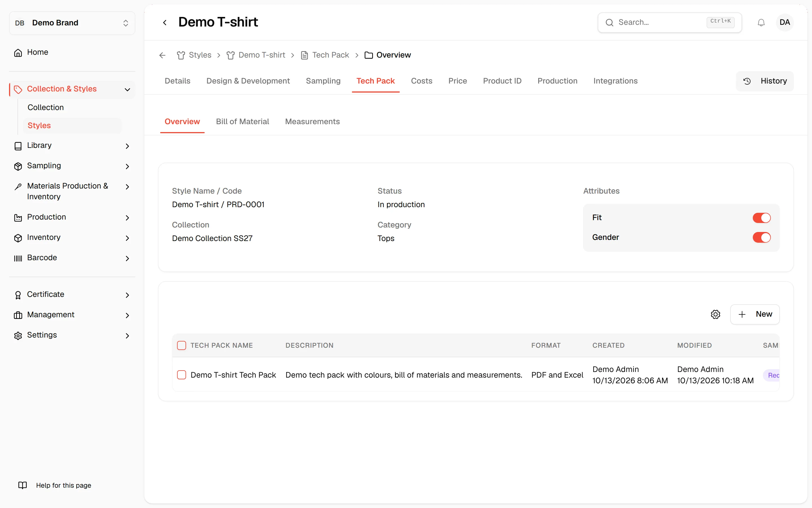Open the Measurements sub-tab
This screenshot has width=812, height=508.
click(312, 122)
